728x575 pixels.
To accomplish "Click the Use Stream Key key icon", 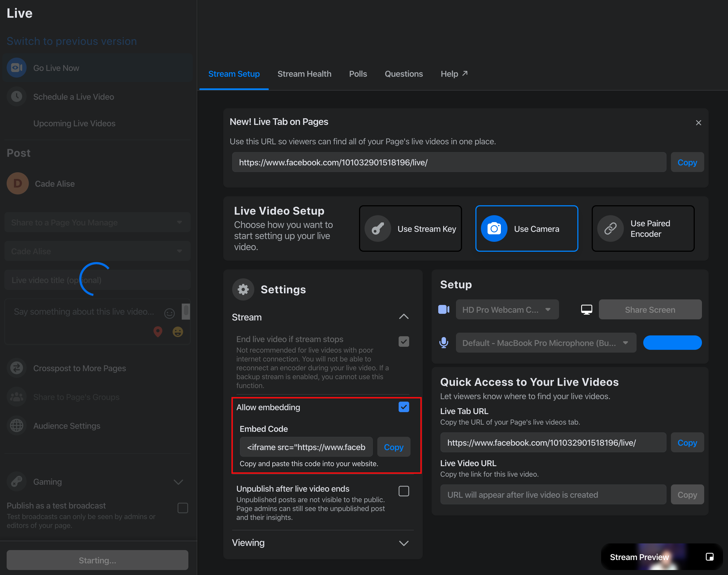I will pos(378,229).
